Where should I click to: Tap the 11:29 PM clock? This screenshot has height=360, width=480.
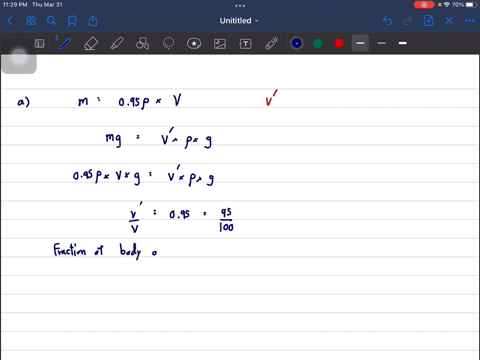(x=15, y=5)
